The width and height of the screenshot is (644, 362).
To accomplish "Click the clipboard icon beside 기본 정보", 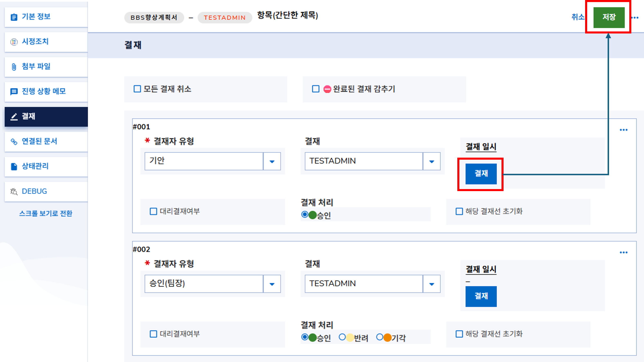I will click(x=14, y=17).
